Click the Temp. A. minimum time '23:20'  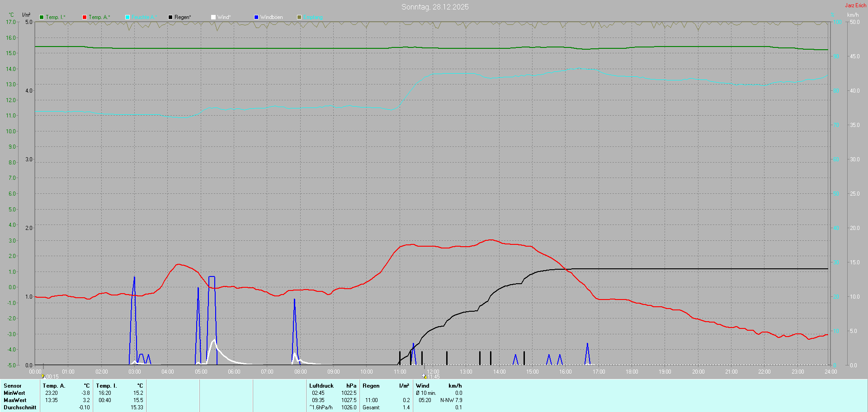tap(52, 393)
